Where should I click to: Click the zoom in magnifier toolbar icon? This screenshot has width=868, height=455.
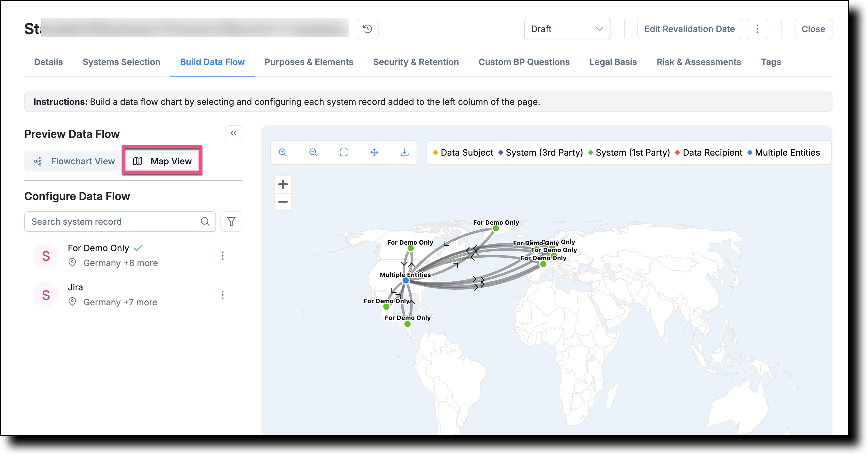tap(283, 152)
